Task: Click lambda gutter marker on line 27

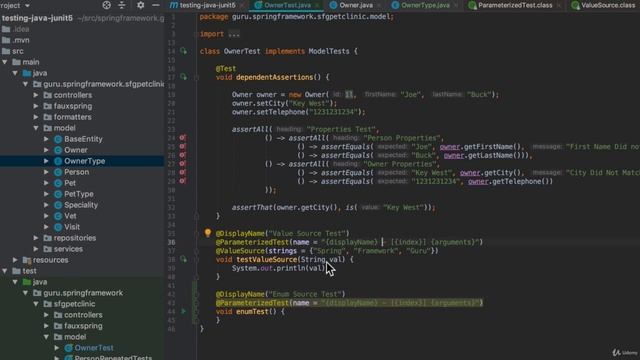Action: click(182, 164)
